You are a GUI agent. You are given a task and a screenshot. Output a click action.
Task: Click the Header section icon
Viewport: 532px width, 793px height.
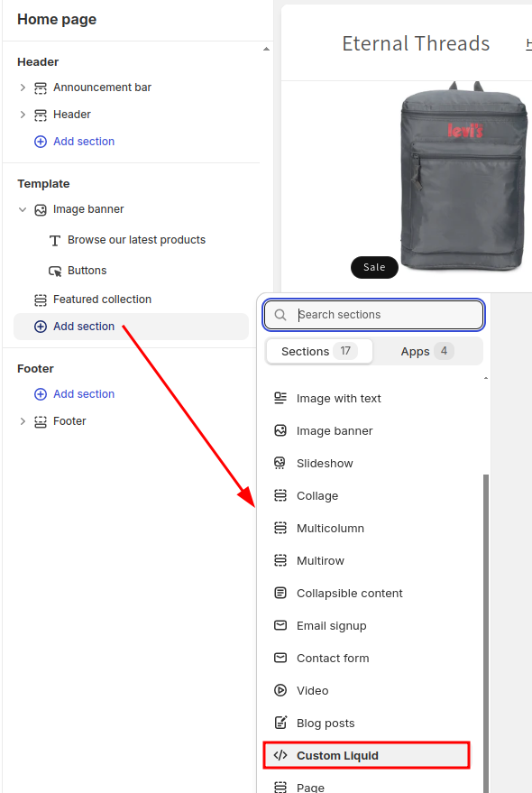[41, 115]
